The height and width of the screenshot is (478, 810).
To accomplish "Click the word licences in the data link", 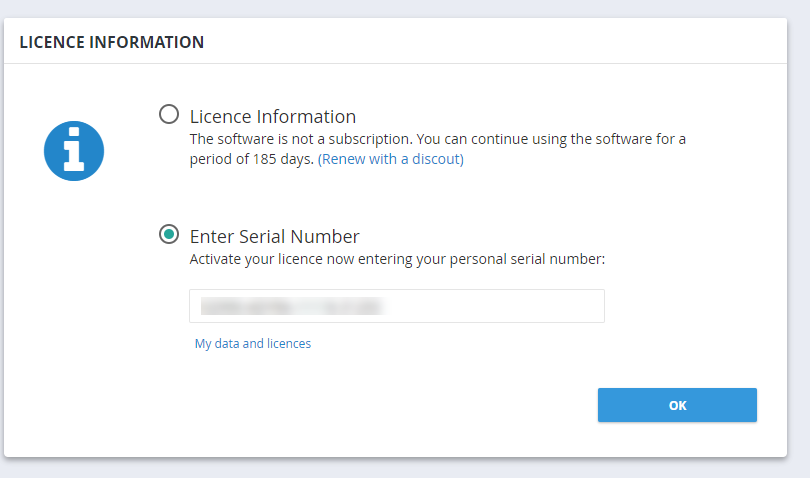I will click(289, 344).
